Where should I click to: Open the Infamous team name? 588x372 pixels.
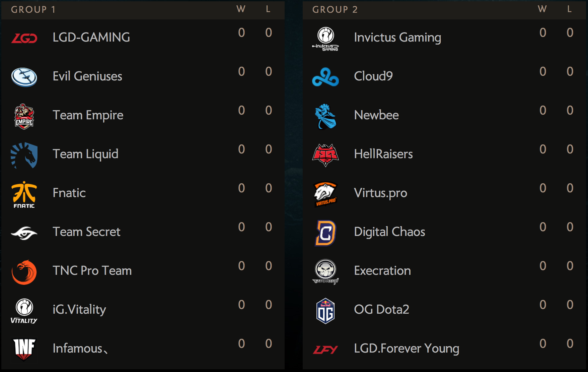[78, 349]
